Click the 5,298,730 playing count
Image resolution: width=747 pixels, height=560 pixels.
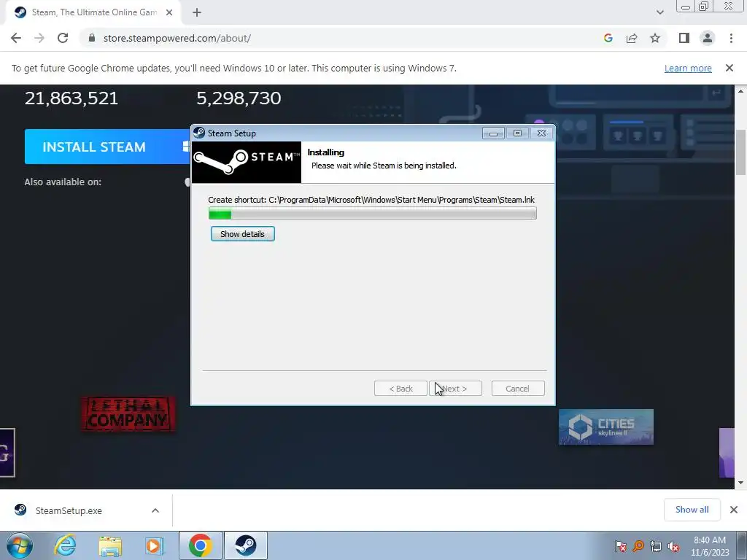click(x=239, y=98)
